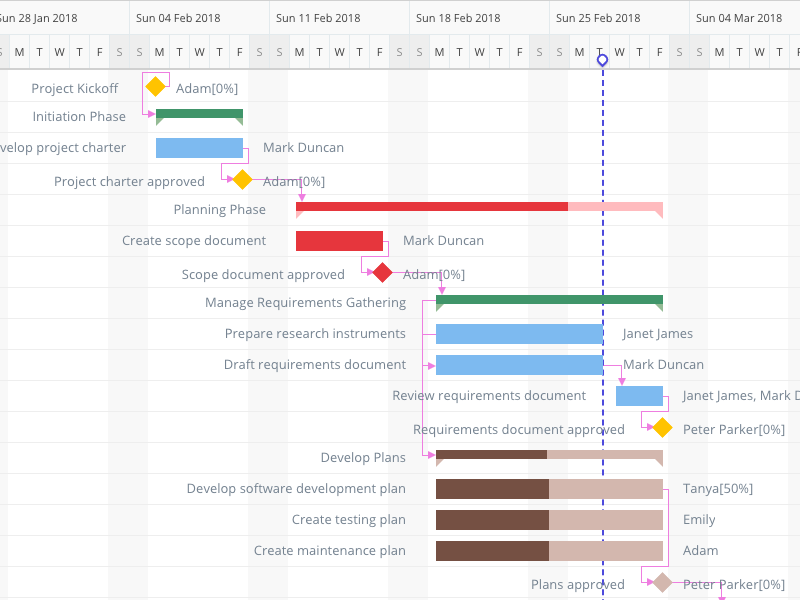This screenshot has height=600, width=800.
Task: Select the Requirements document approved milestone diamond
Action: [662, 428]
